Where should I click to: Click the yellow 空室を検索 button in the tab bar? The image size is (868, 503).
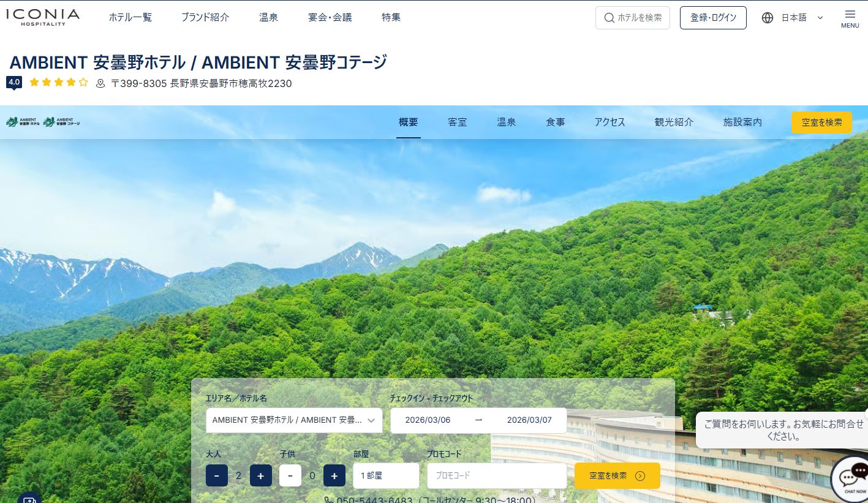point(821,122)
